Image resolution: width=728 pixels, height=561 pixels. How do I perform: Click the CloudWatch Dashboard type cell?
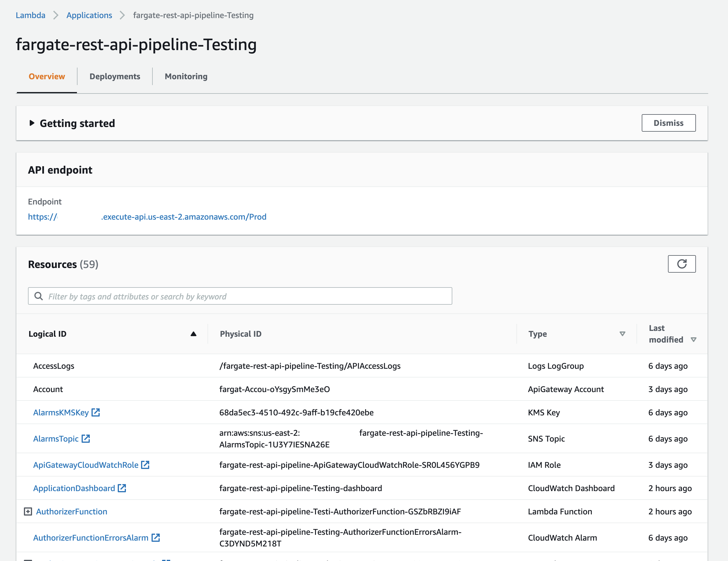(571, 488)
